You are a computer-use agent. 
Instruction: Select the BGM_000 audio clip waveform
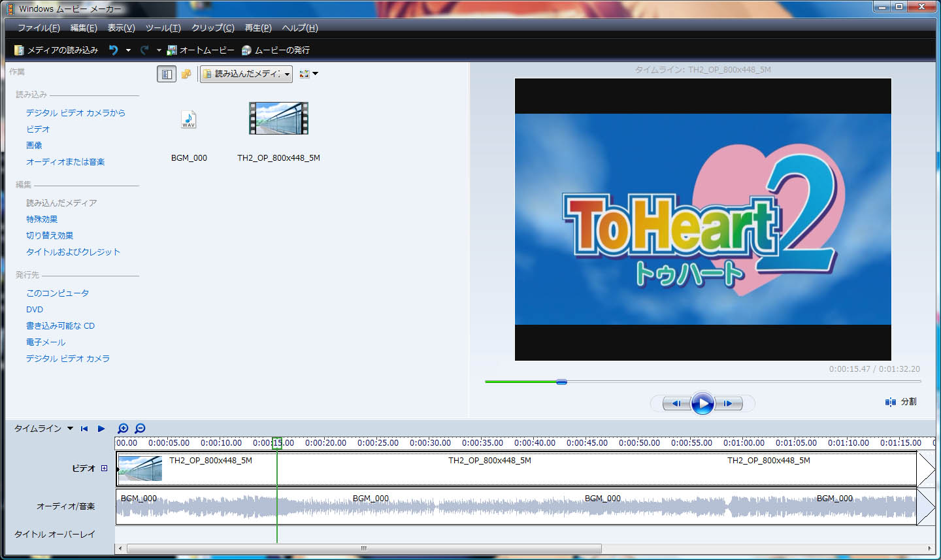click(x=516, y=507)
